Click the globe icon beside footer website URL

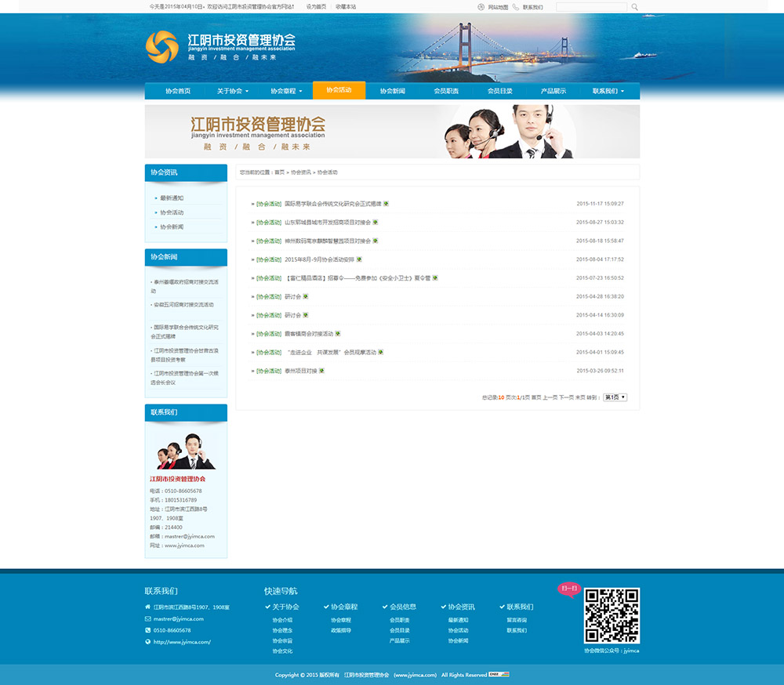(147, 642)
